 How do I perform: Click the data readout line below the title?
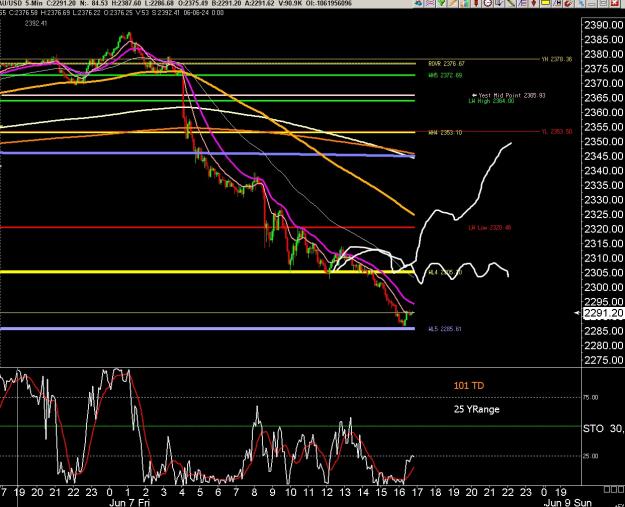112,12
